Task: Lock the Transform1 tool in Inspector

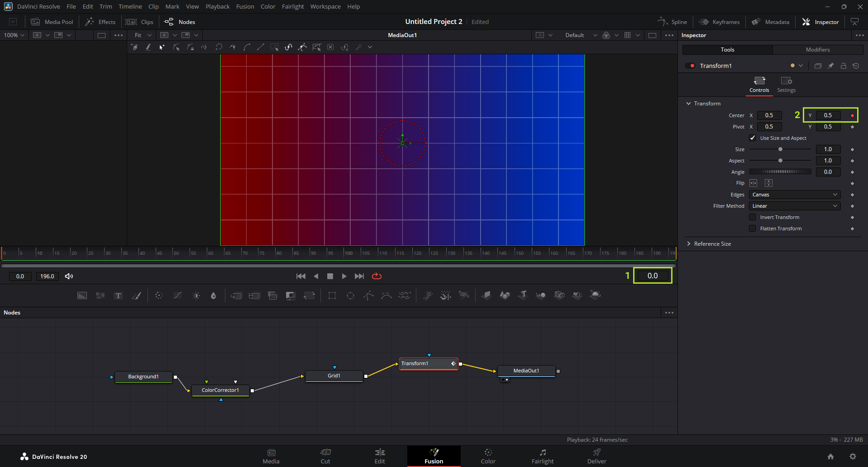Action: pos(843,66)
